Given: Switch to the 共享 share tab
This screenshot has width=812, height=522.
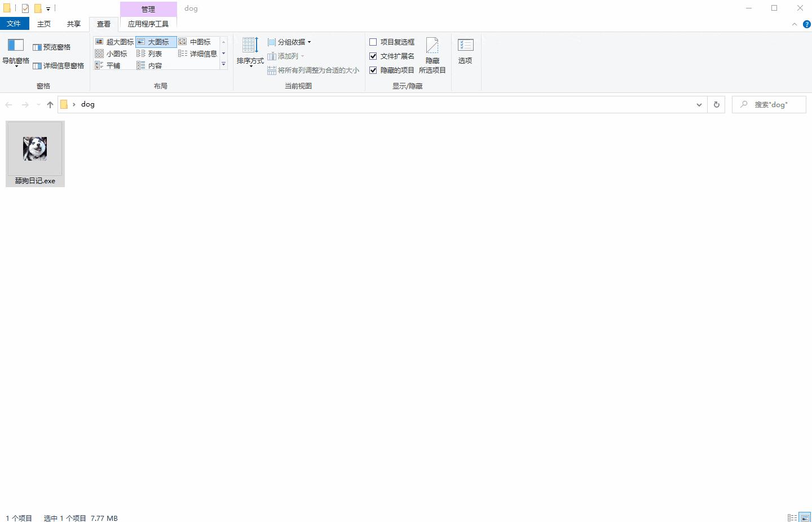Looking at the screenshot, I should coord(74,24).
